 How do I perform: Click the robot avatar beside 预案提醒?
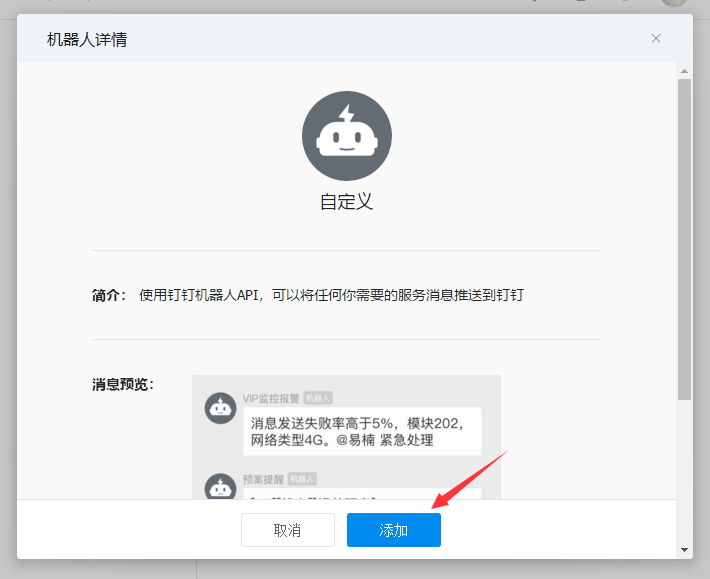(x=221, y=486)
